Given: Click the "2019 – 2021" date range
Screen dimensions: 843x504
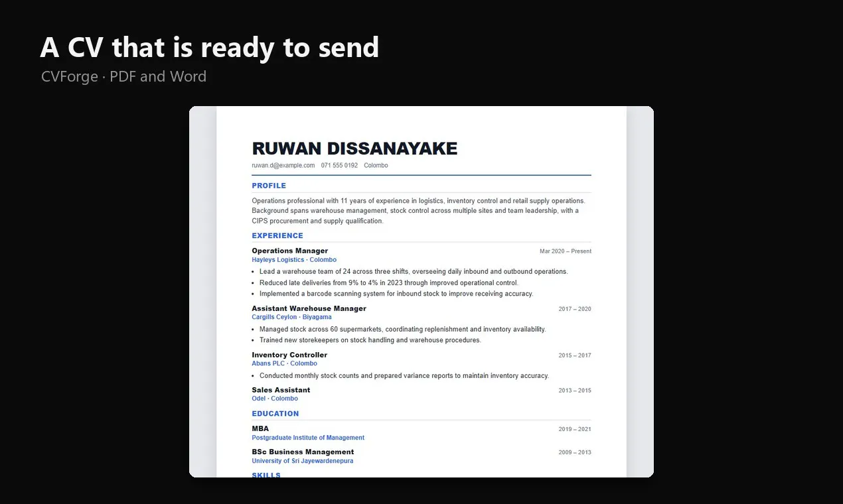Looking at the screenshot, I should click(575, 429).
